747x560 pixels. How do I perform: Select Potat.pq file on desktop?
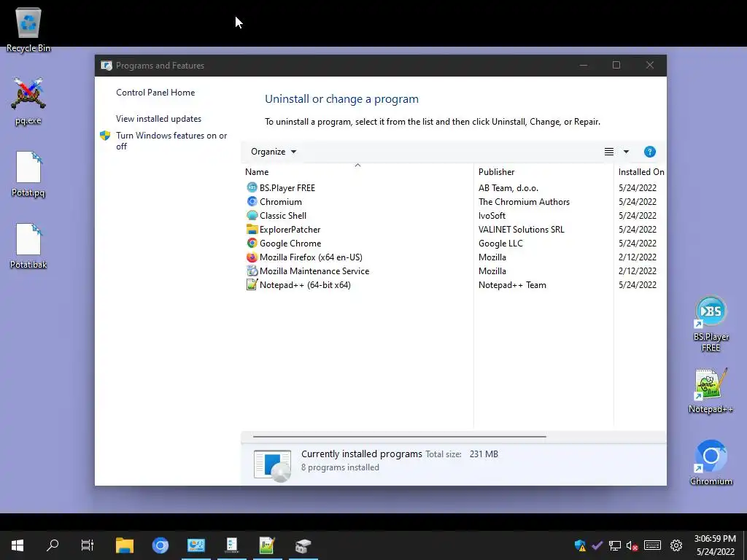[x=28, y=174]
